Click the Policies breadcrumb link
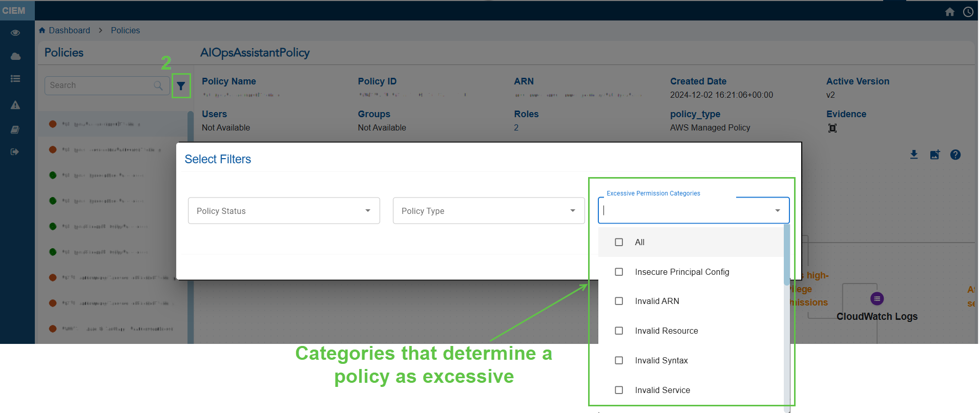The height and width of the screenshot is (413, 980). coord(125,30)
